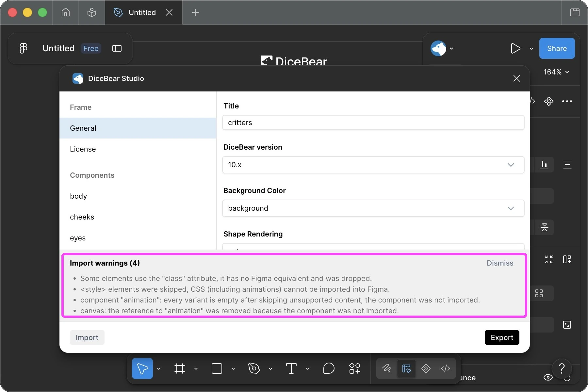Open the Figma main menu logo
Image resolution: width=588 pixels, height=392 pixels.
coord(24,48)
